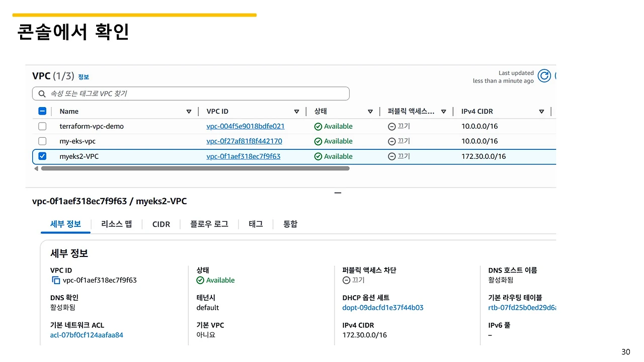The width and height of the screenshot is (644, 362).
Task: Open VPC link vpc-0f1aef318ec7f9f63 in table
Action: [x=244, y=156]
